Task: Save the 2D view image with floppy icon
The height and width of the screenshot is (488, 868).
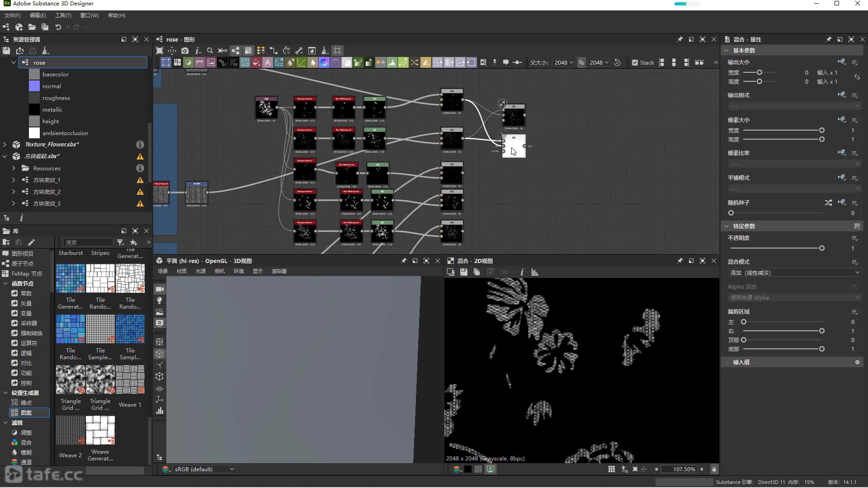Action: pyautogui.click(x=463, y=272)
